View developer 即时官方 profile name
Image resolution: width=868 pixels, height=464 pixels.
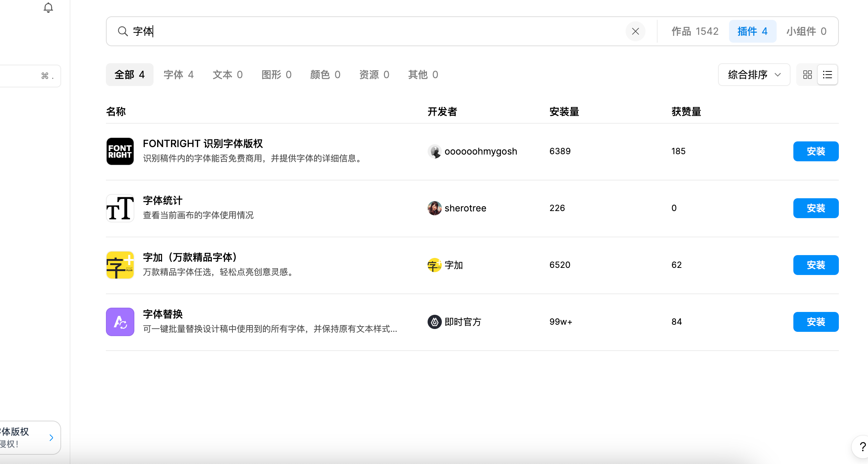pos(463,322)
